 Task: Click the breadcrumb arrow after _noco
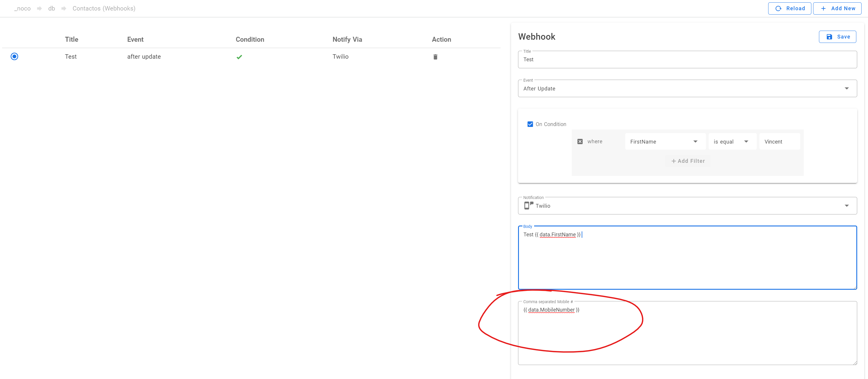[x=39, y=8]
